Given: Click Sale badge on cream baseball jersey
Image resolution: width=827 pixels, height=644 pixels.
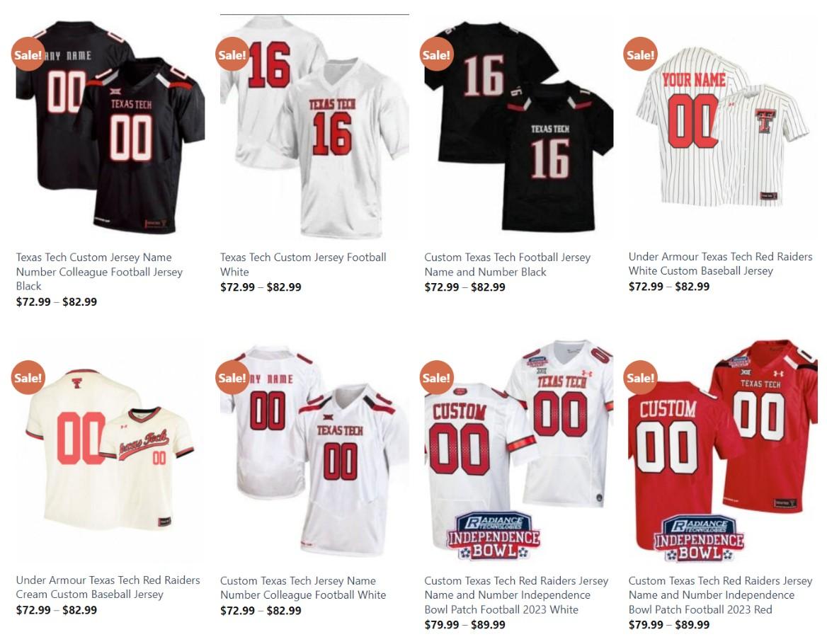Looking at the screenshot, I should coord(28,377).
